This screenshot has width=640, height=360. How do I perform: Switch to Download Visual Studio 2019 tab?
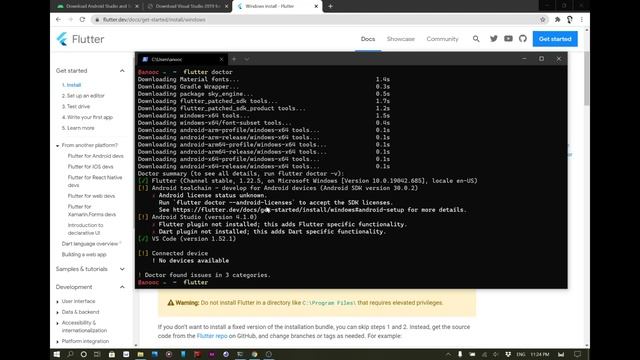click(x=187, y=7)
